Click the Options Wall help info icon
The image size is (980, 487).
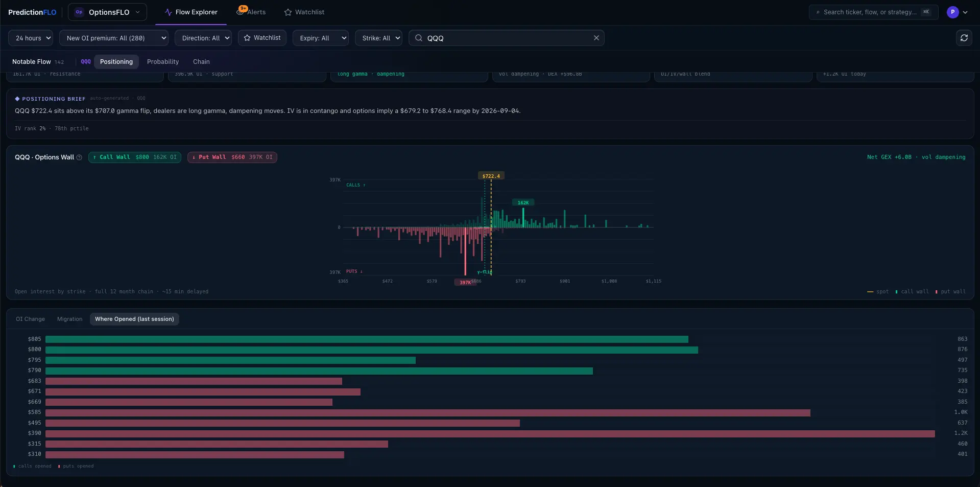click(x=79, y=157)
